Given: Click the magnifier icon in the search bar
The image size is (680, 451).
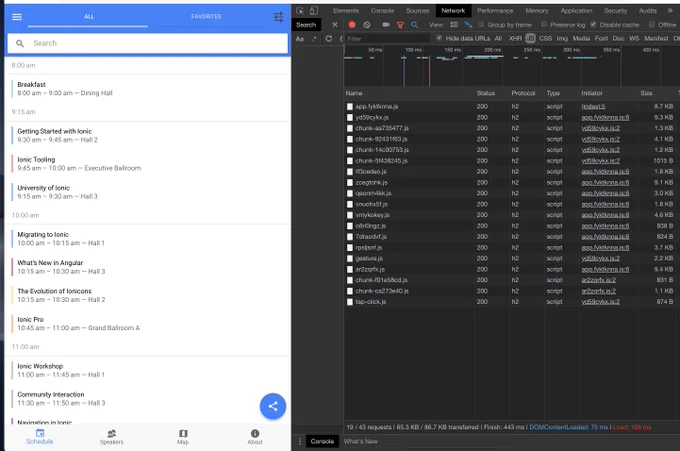Looking at the screenshot, I should pos(20,43).
